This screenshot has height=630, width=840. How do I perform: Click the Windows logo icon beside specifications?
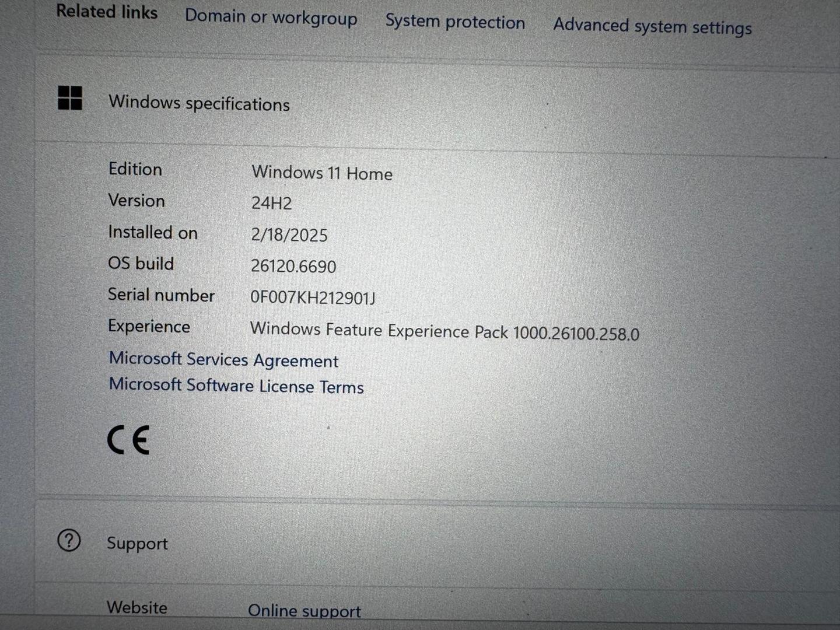point(70,97)
